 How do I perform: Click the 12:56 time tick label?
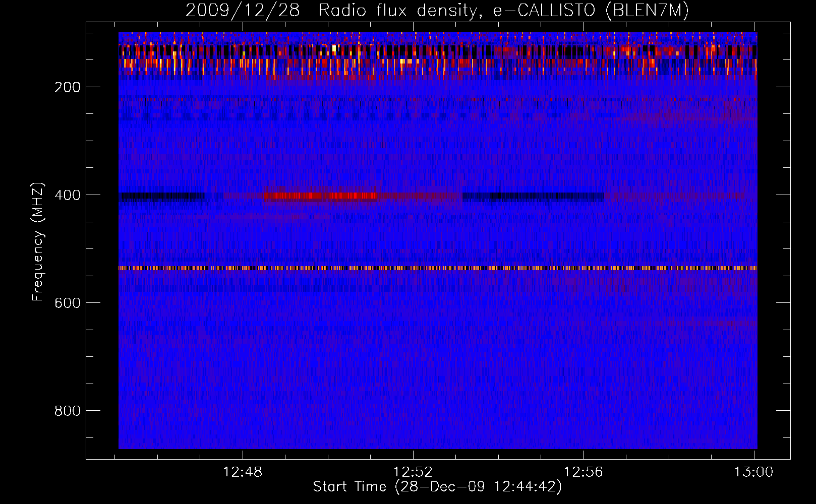coord(584,472)
